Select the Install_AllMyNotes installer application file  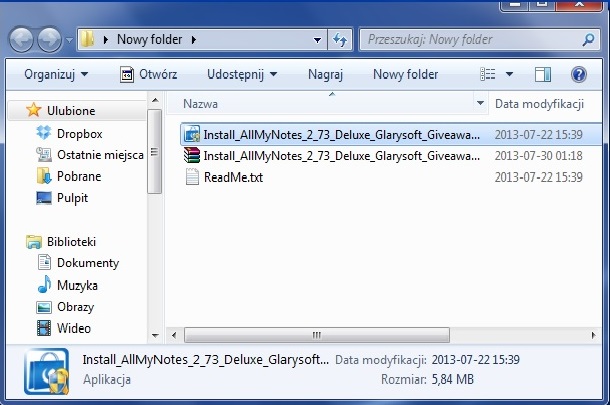391,135
